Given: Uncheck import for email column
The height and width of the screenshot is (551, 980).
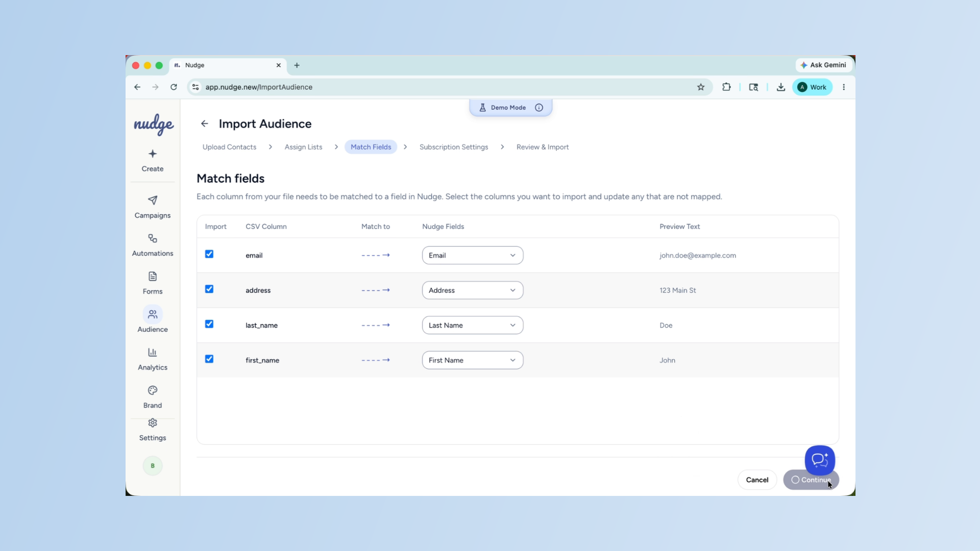Looking at the screenshot, I should tap(209, 254).
